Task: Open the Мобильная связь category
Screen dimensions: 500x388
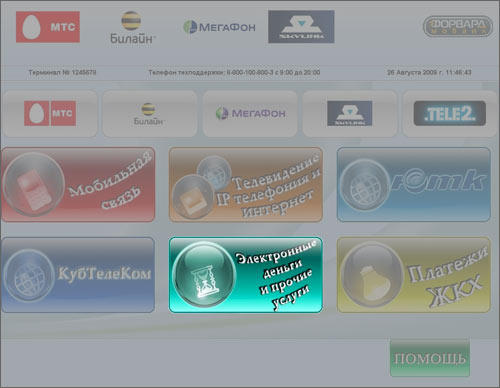Action: pos(79,185)
